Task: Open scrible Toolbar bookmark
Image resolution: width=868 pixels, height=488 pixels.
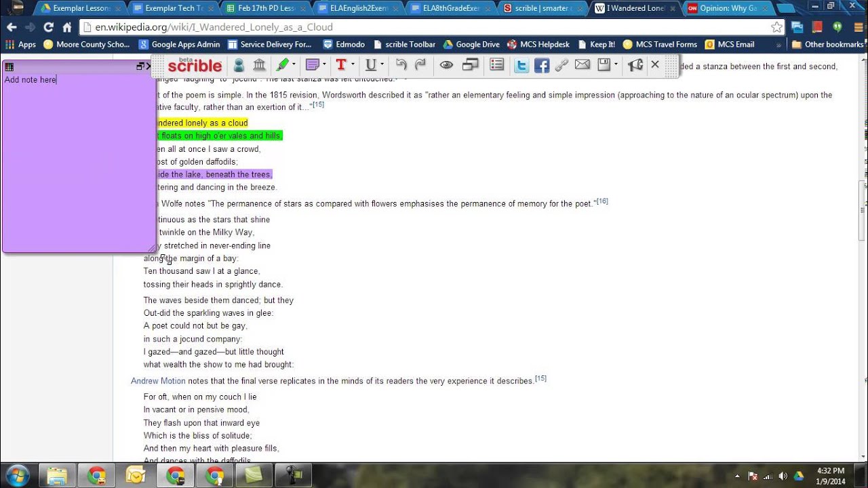Action: pyautogui.click(x=403, y=45)
